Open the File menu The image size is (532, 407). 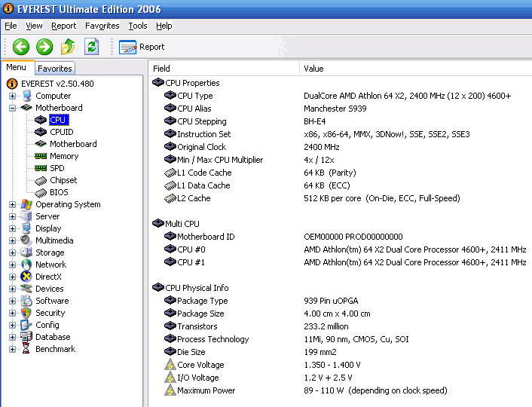11,26
